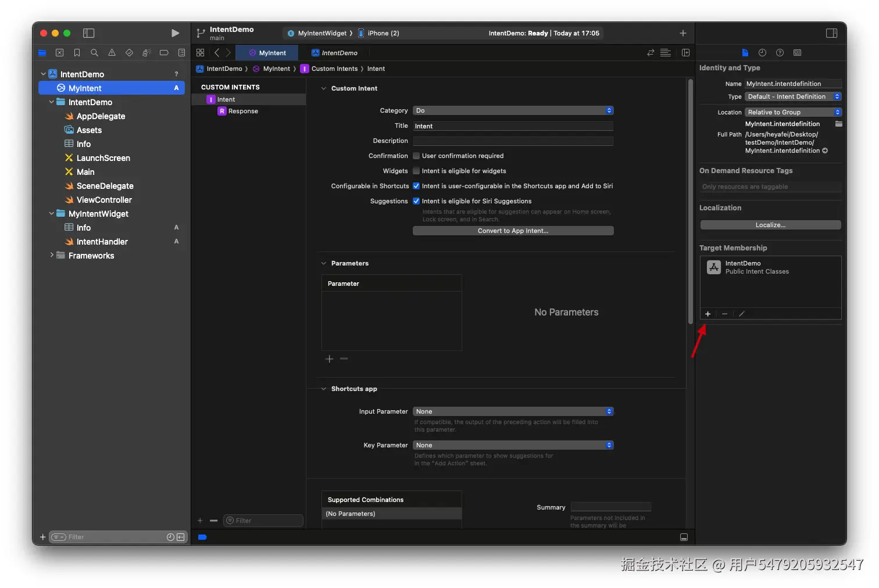Expand the Frameworks group

click(x=52, y=255)
